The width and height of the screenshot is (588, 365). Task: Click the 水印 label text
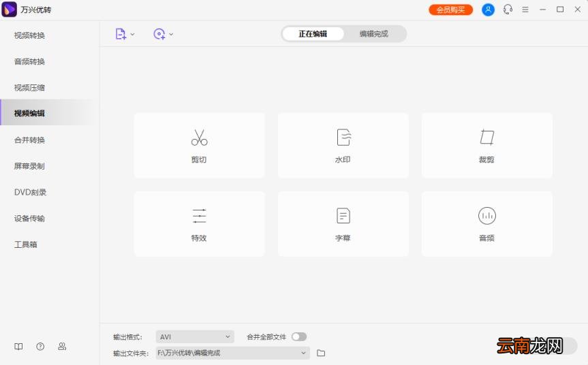[343, 159]
